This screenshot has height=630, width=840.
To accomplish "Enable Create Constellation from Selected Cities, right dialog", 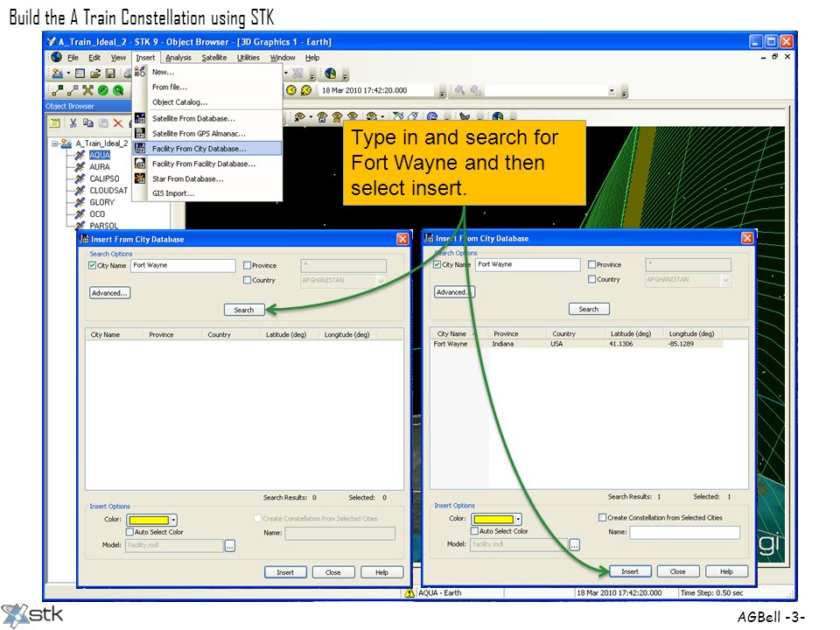I will click(602, 517).
